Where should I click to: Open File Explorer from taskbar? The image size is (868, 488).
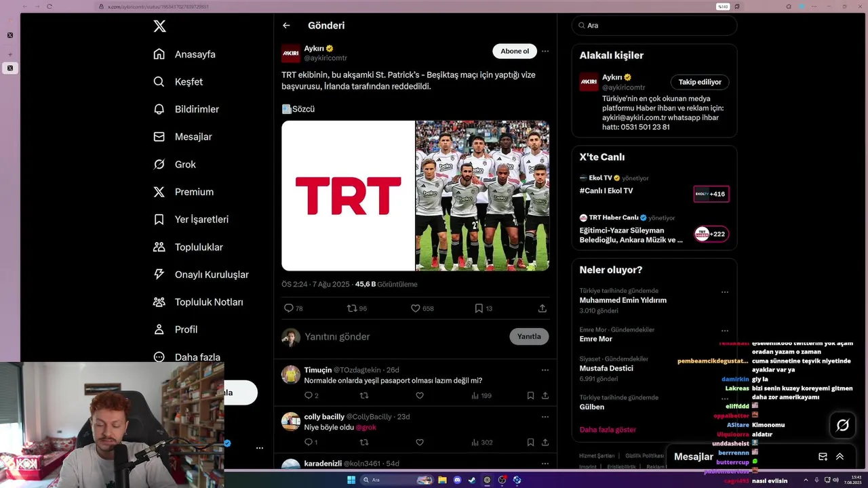coord(442,480)
